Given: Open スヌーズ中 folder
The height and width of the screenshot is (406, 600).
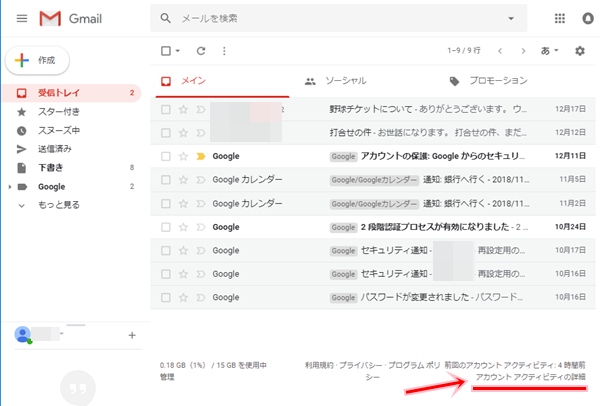Looking at the screenshot, I should (x=59, y=130).
